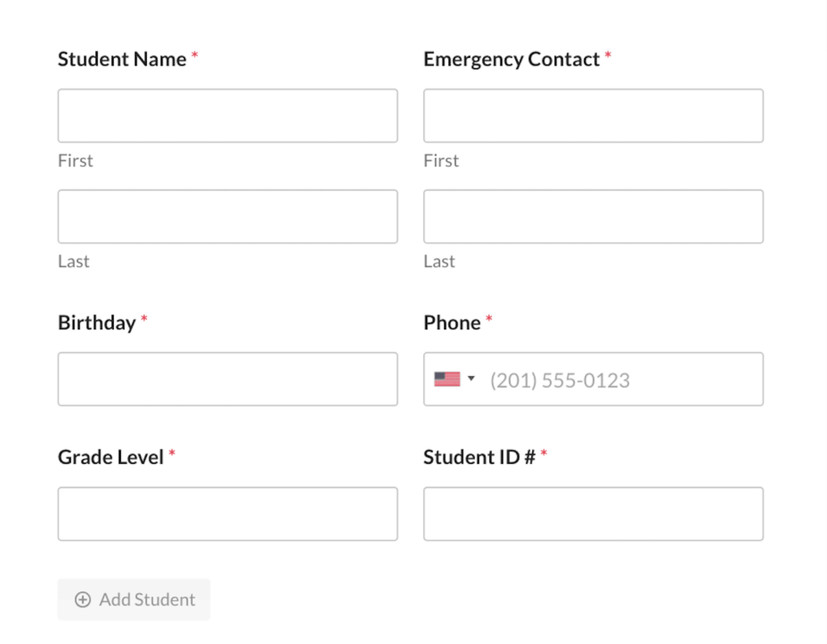827x644 pixels.
Task: Click the Emergency Contact First input box
Action: click(593, 115)
